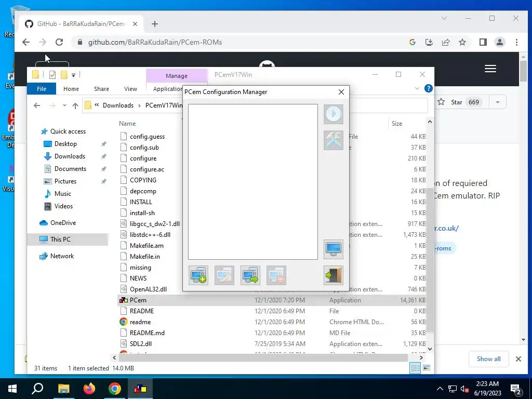Select Videos in navigation pane
The width and height of the screenshot is (532, 399).
click(x=63, y=206)
